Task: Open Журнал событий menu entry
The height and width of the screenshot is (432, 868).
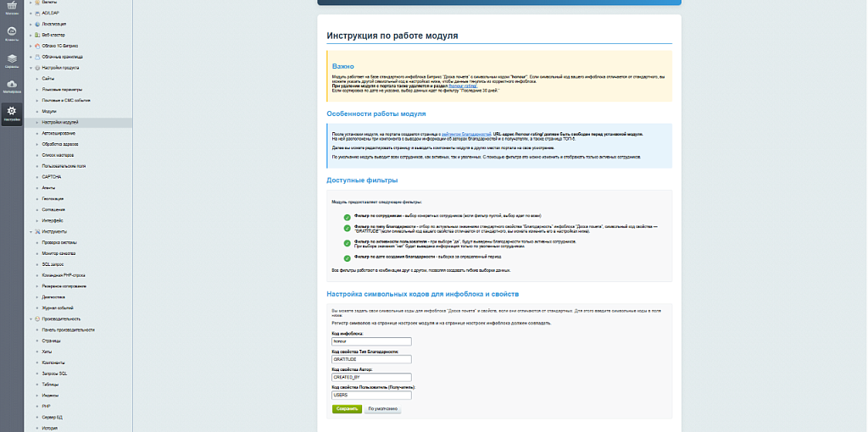Action: pyautogui.click(x=56, y=307)
